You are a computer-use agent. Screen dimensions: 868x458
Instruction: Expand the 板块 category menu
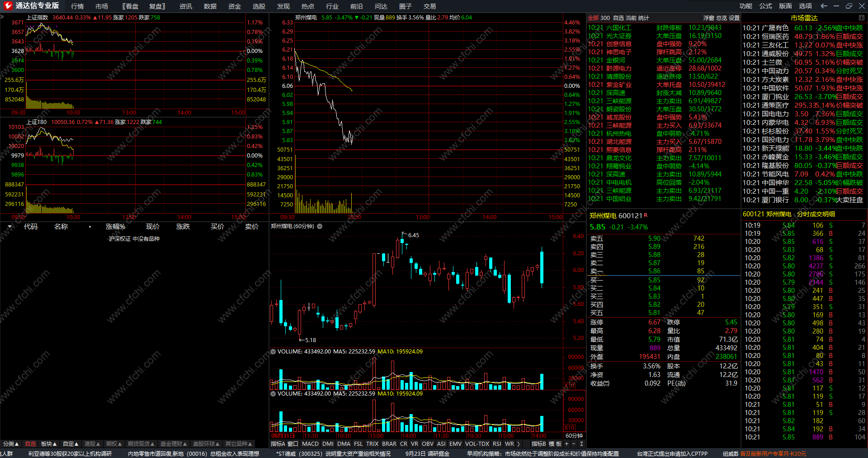pyautogui.click(x=49, y=444)
